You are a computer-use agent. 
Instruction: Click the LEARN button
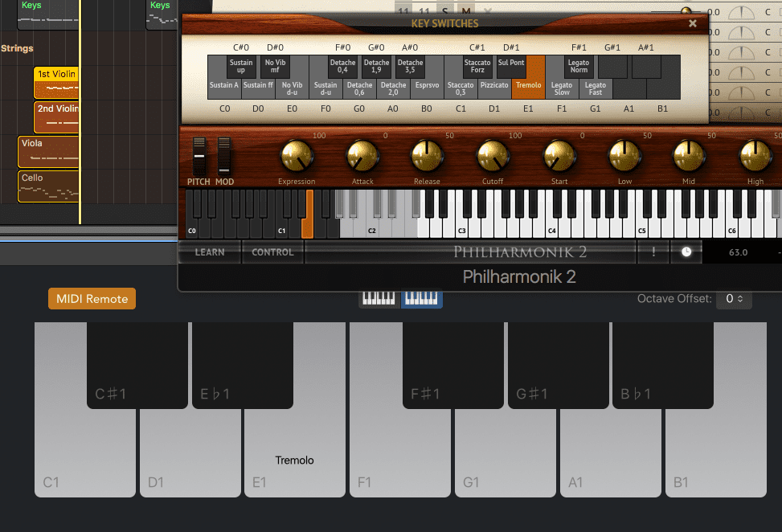(210, 252)
